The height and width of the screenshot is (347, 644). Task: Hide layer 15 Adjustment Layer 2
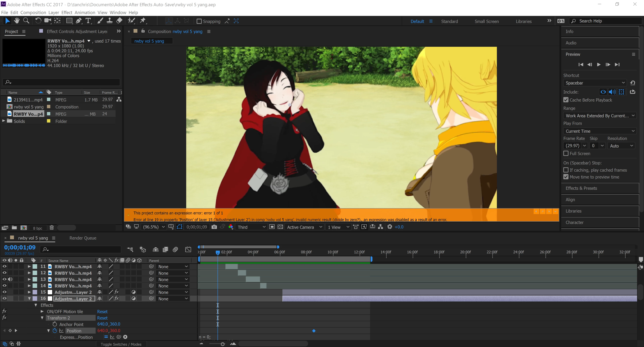click(4, 292)
